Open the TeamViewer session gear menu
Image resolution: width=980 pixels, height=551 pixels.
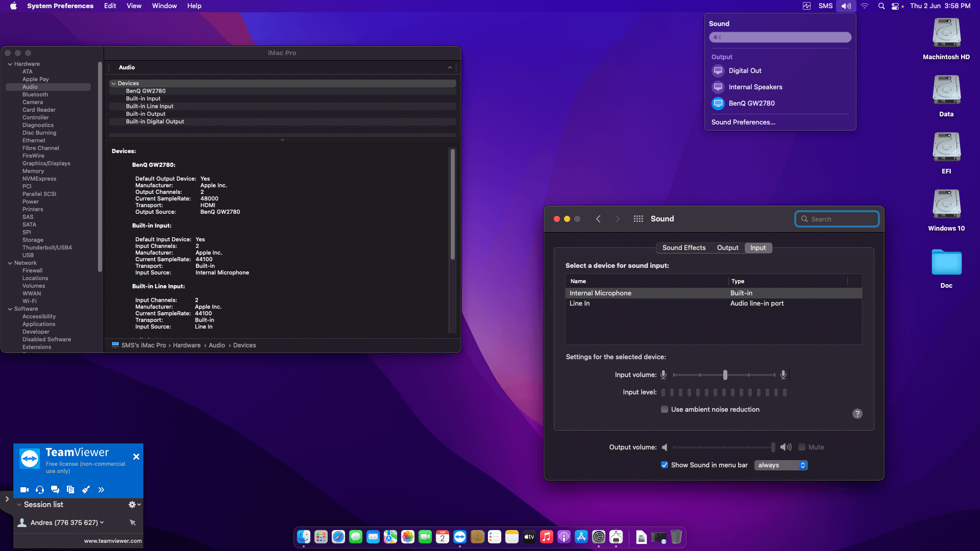click(134, 505)
